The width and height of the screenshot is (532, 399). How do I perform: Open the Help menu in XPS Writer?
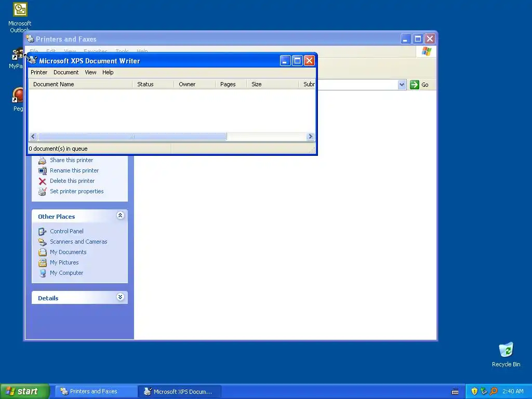click(x=108, y=72)
